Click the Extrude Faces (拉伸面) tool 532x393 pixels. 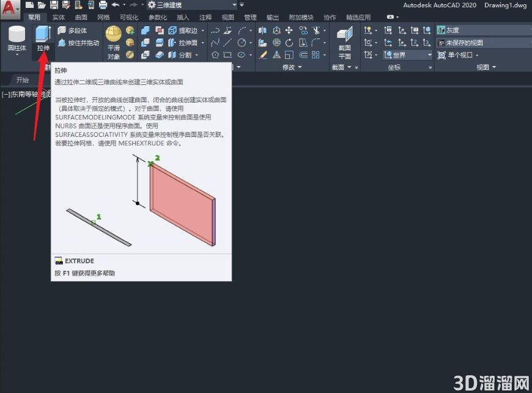pos(183,43)
